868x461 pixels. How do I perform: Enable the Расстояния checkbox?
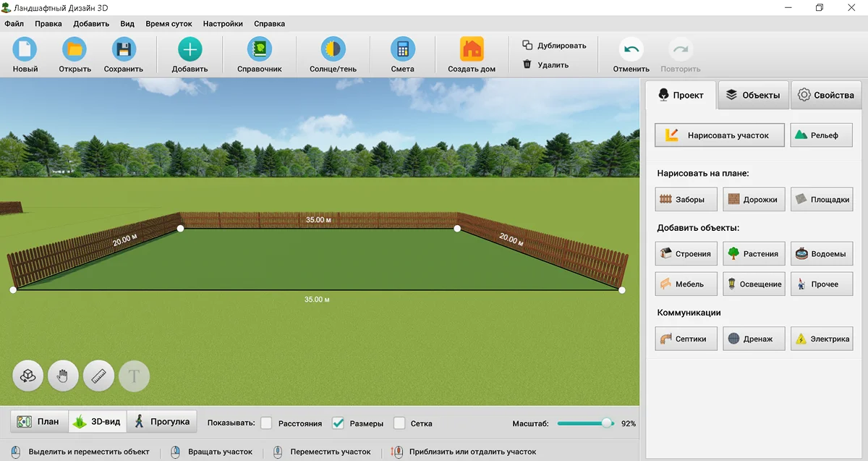[267, 423]
